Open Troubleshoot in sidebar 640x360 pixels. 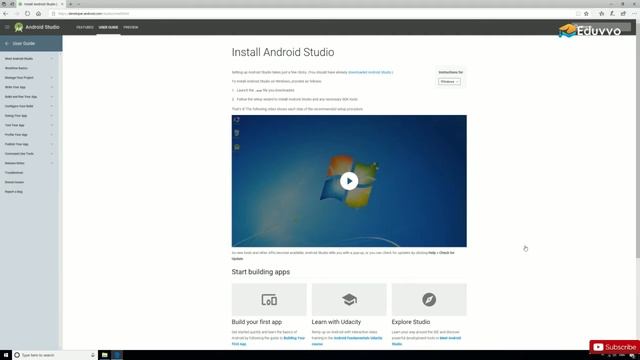click(14, 173)
